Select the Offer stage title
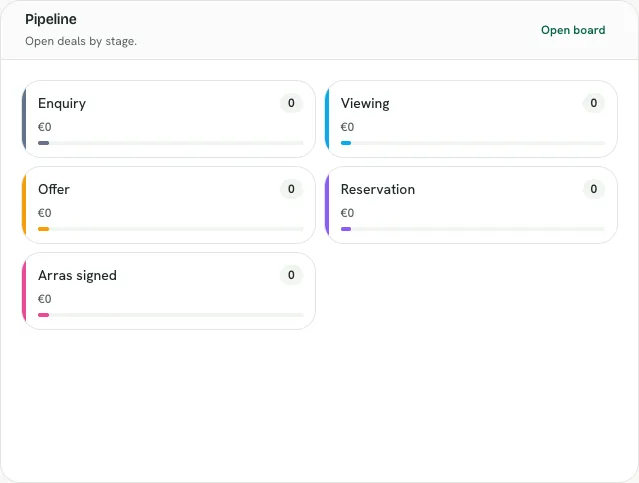The height and width of the screenshot is (483, 639). coord(54,189)
